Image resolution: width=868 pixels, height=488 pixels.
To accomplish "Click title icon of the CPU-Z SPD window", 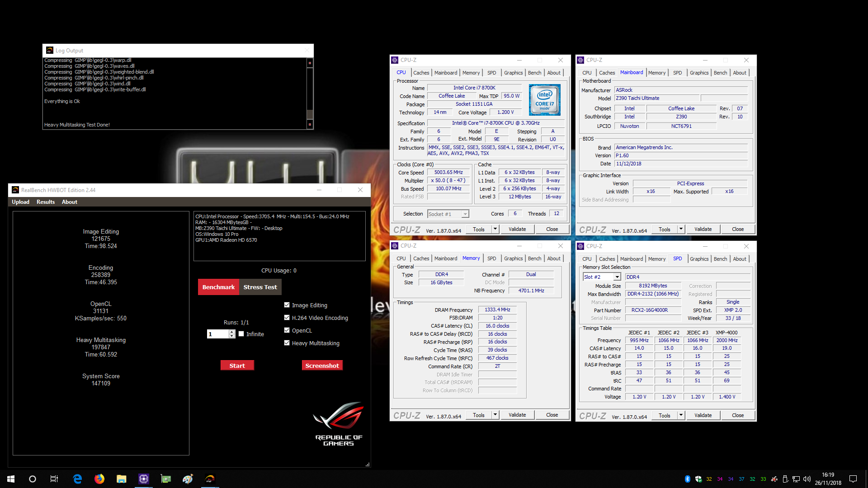I will coord(580,246).
